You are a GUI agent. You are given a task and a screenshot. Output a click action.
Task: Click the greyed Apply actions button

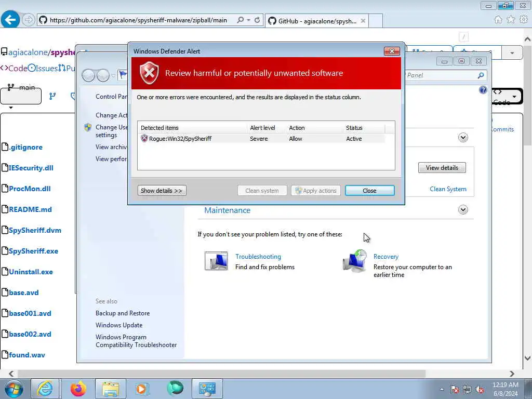(x=315, y=191)
